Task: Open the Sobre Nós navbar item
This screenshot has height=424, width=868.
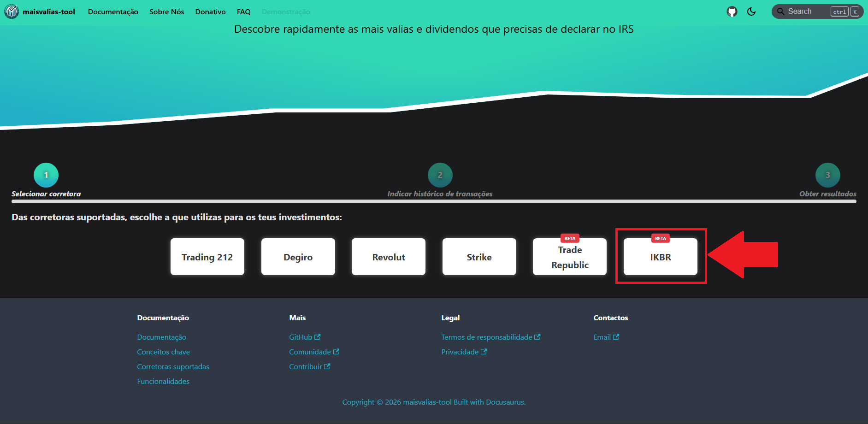Action: click(x=166, y=12)
